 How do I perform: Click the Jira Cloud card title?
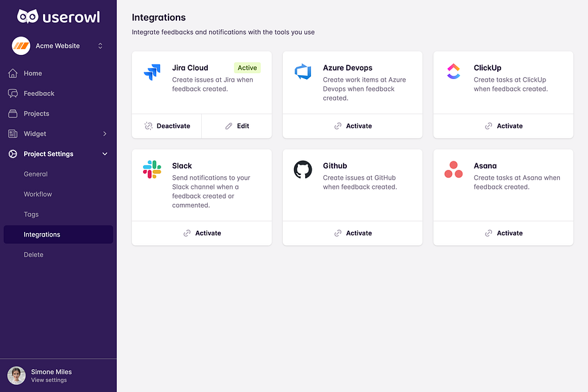(x=189, y=68)
